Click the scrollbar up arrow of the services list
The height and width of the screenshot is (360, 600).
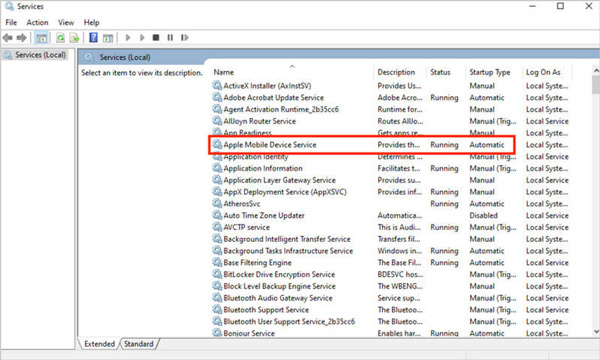(596, 71)
